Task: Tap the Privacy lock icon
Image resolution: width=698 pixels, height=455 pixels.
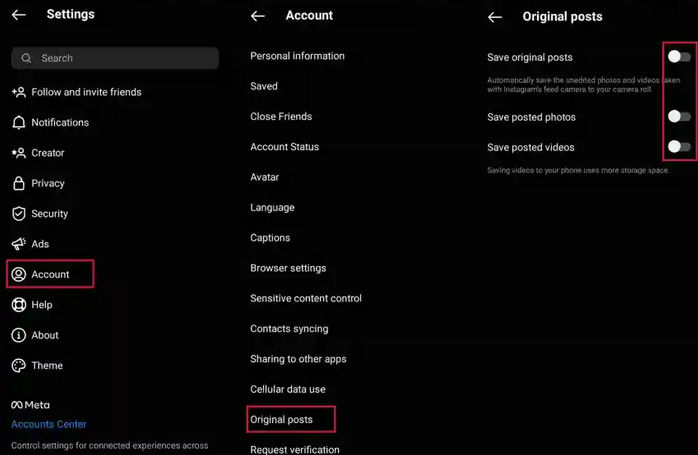Action: (x=19, y=183)
